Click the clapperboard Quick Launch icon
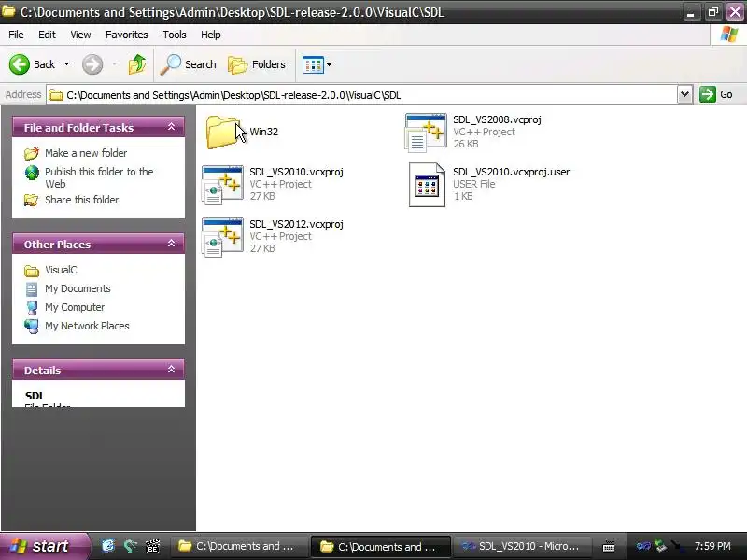Viewport: 747px width, 560px height. pyautogui.click(x=152, y=546)
